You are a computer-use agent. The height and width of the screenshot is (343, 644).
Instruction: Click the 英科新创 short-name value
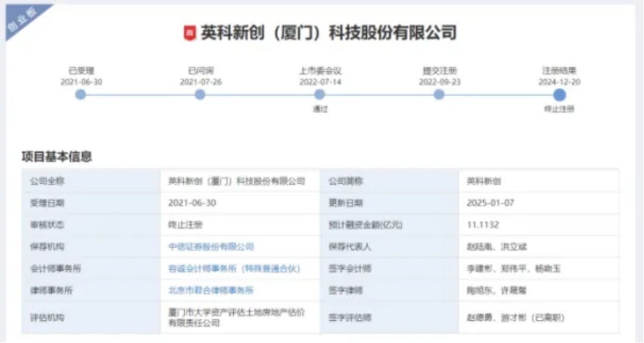click(484, 181)
